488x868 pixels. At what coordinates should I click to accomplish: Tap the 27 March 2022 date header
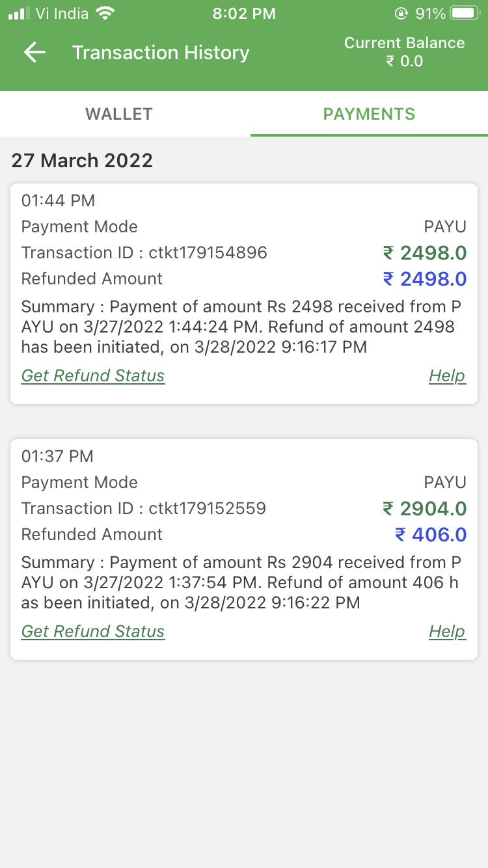[x=82, y=161]
